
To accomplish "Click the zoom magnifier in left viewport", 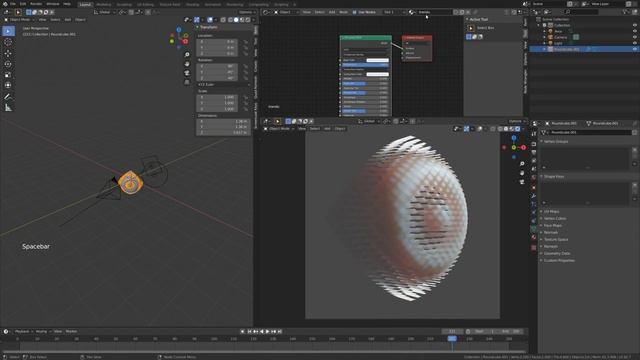I will click(187, 55).
